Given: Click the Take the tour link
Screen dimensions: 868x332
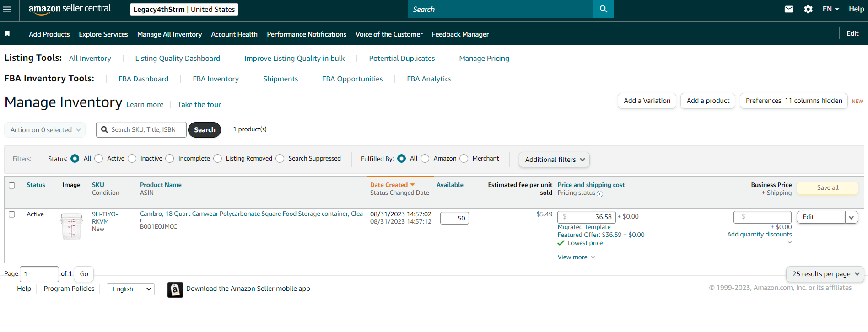Looking at the screenshot, I should (x=199, y=105).
